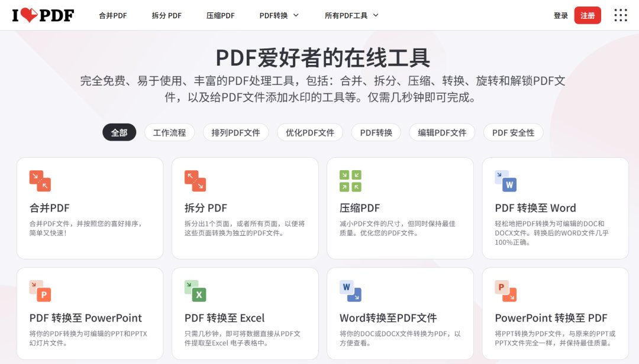Select the 全部 filter pill
This screenshot has width=639, height=364.
coord(119,132)
